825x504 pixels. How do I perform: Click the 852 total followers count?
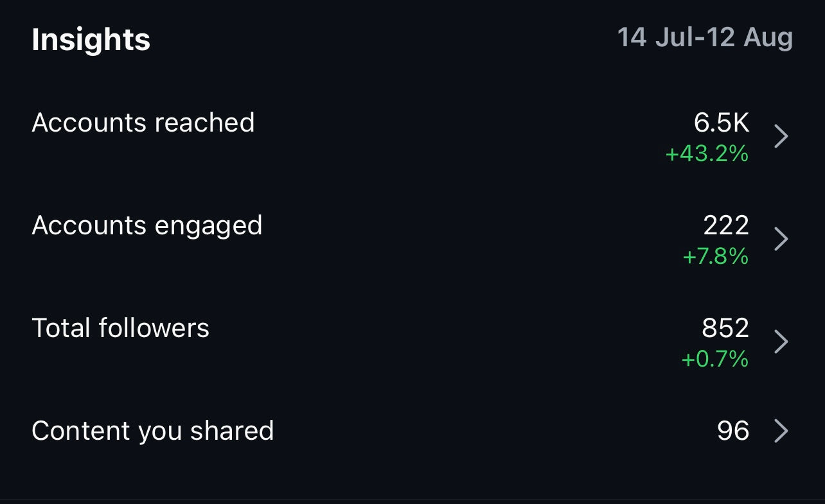pyautogui.click(x=725, y=328)
